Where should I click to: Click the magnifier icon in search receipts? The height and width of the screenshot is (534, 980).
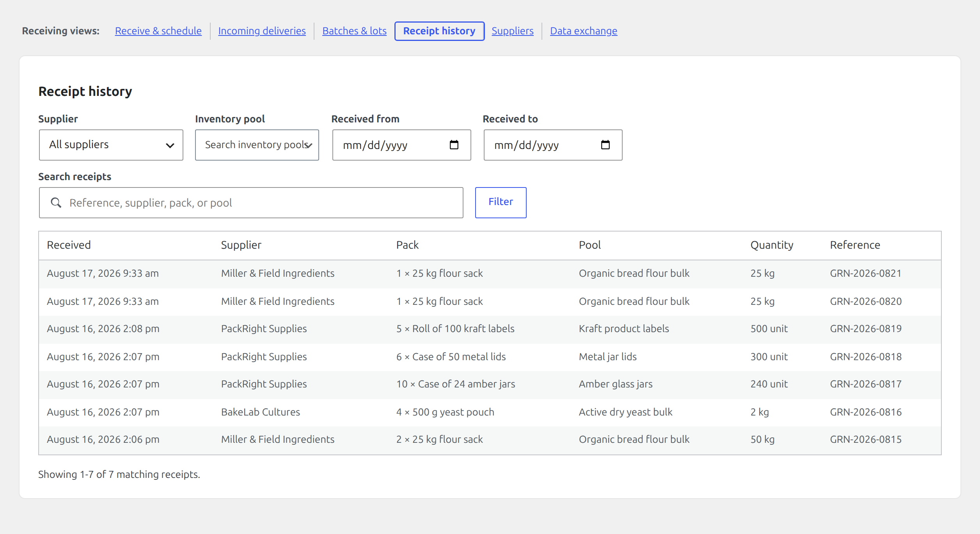pos(56,203)
